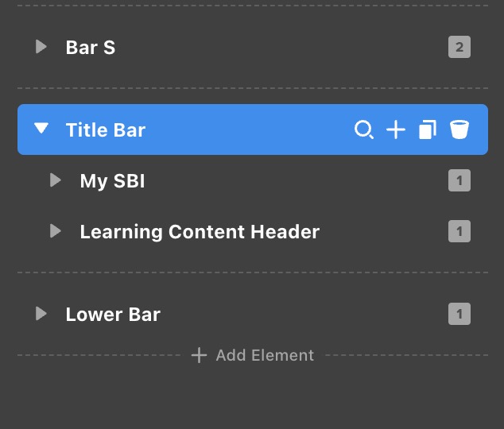Click the count badge on My SBI
The image size is (504, 429).
coord(459,181)
